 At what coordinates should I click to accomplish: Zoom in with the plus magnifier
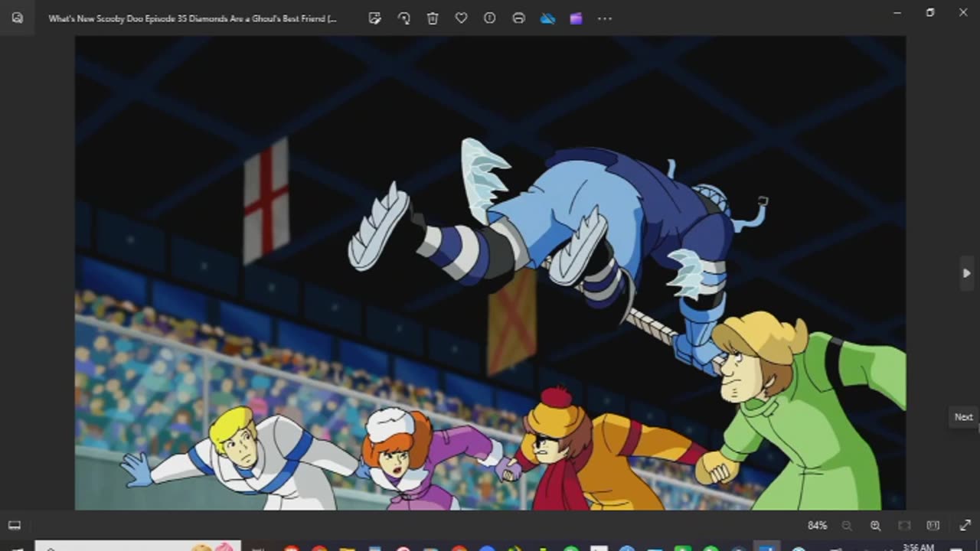click(875, 525)
